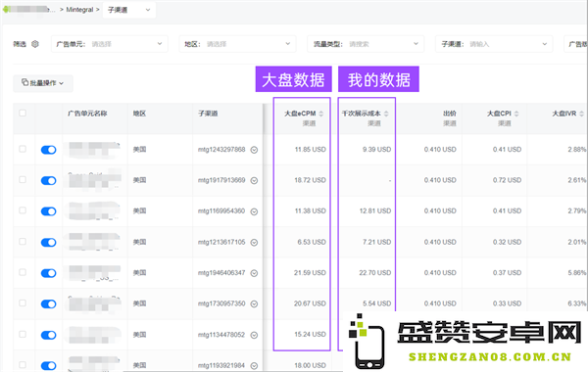Click the 21.59 USD eCPM value
Screen dimensions: 588x372
pos(310,273)
